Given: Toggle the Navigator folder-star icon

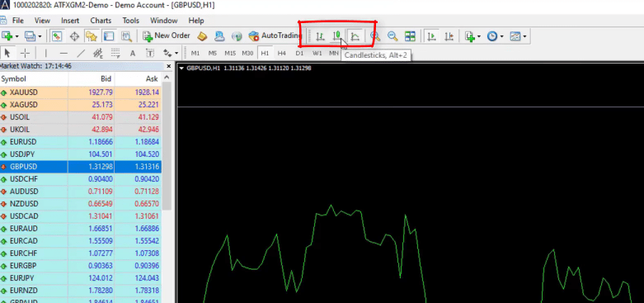Looking at the screenshot, I should pyautogui.click(x=92, y=36).
